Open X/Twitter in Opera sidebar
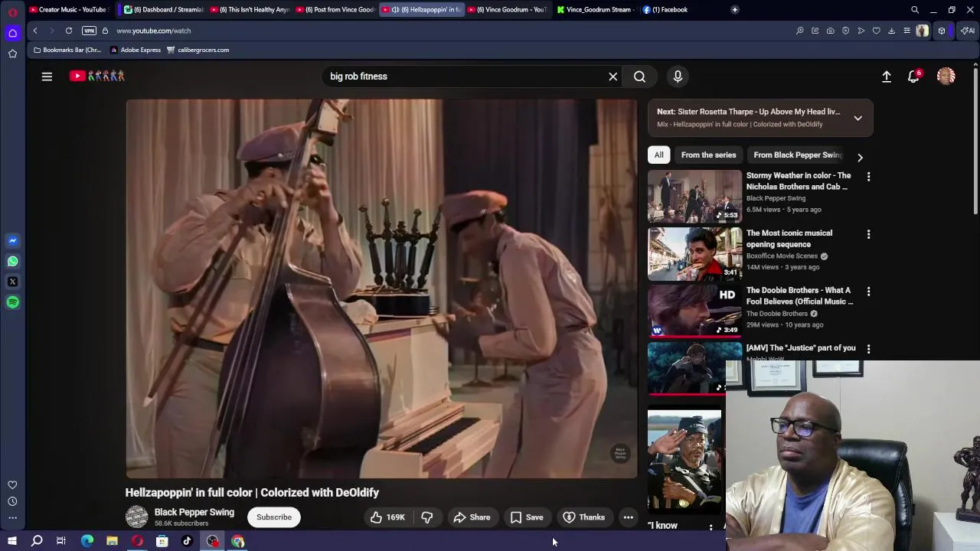The height and width of the screenshot is (551, 980). pos(12,282)
